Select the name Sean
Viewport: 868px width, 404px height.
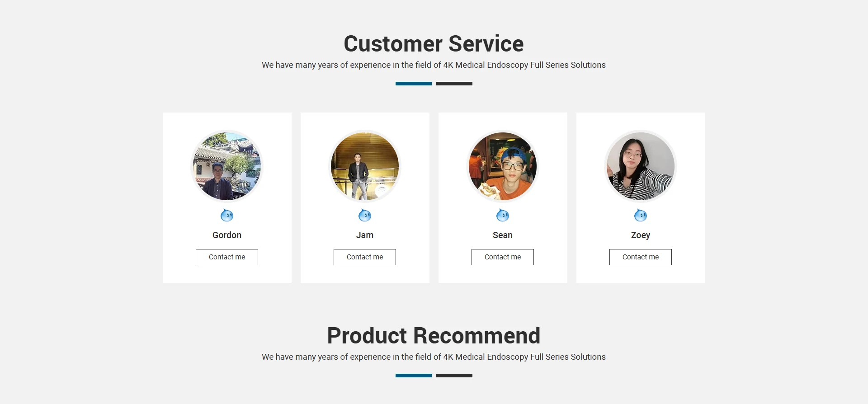[x=503, y=235]
